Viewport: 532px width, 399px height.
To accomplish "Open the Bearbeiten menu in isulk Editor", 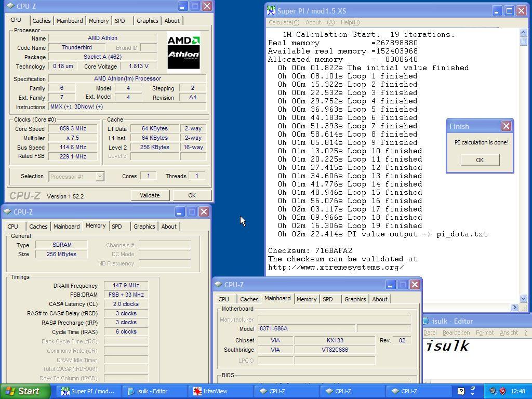I will tap(456, 332).
